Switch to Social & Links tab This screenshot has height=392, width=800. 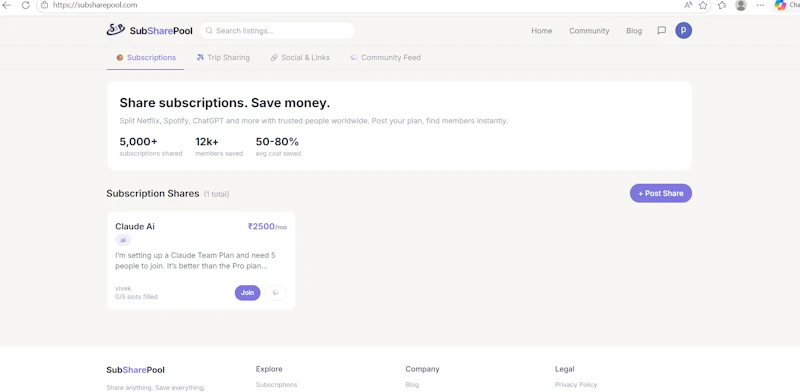(300, 58)
